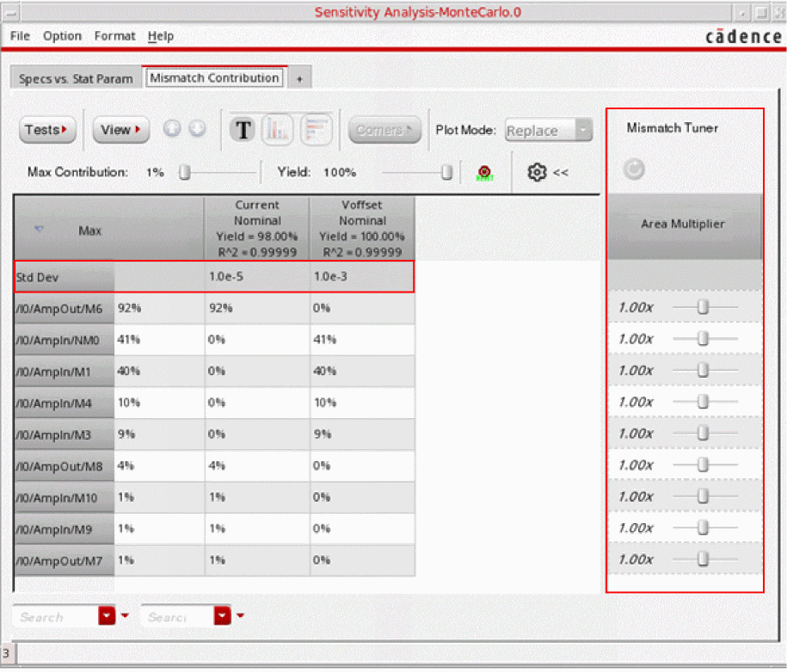Switch to Specs vs. Stat Param tab
The width and height of the screenshot is (787, 672).
click(76, 78)
